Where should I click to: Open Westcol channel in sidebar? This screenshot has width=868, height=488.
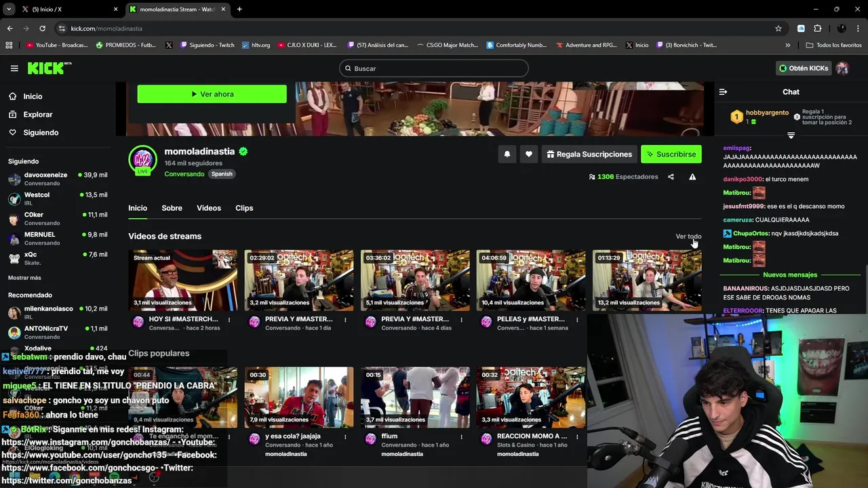(x=58, y=199)
